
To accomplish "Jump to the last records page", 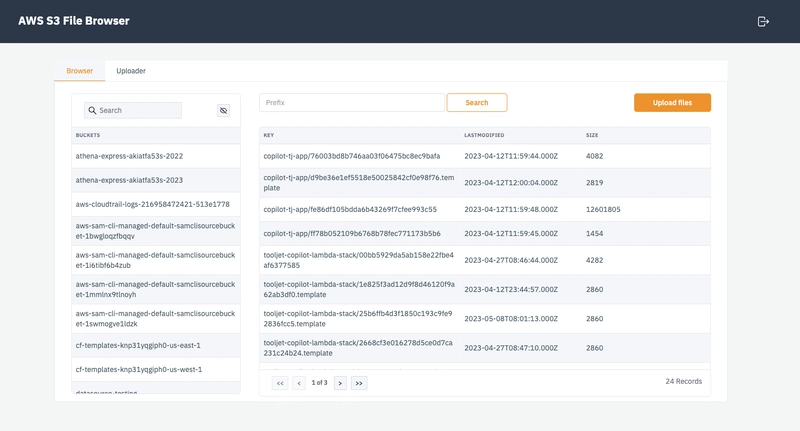I will click(359, 383).
